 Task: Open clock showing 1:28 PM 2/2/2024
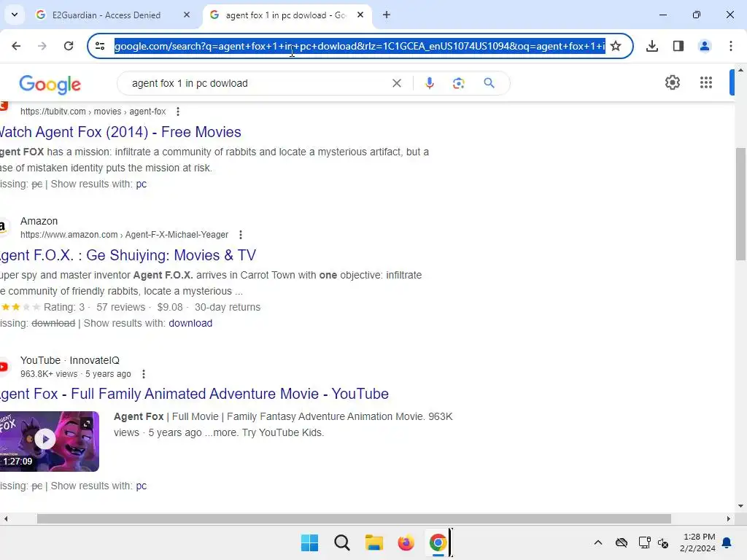697,542
